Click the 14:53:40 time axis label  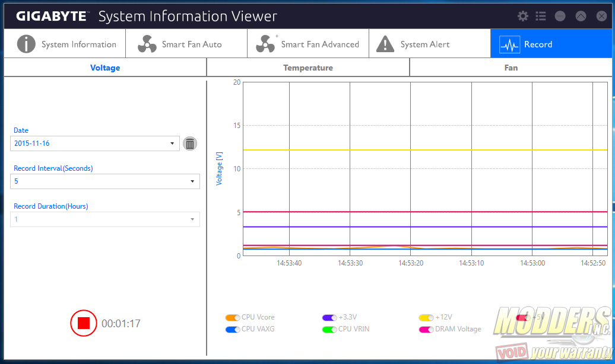coord(289,263)
